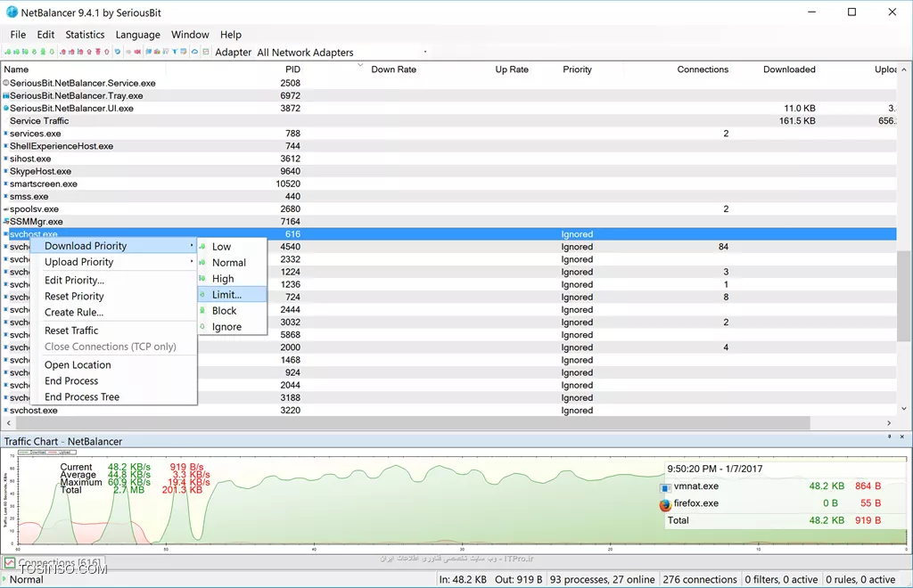
Task: Choose Reset Priority from context menu
Action: tap(113, 296)
